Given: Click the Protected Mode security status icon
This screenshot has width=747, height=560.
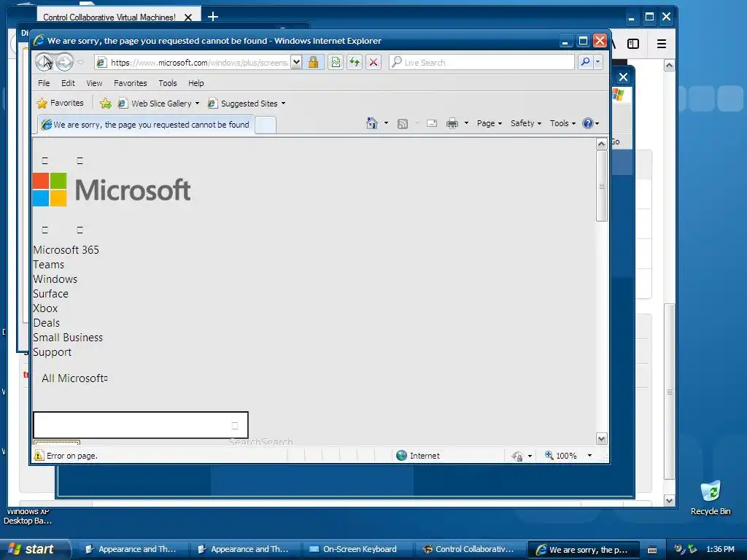Looking at the screenshot, I should coord(517,456).
